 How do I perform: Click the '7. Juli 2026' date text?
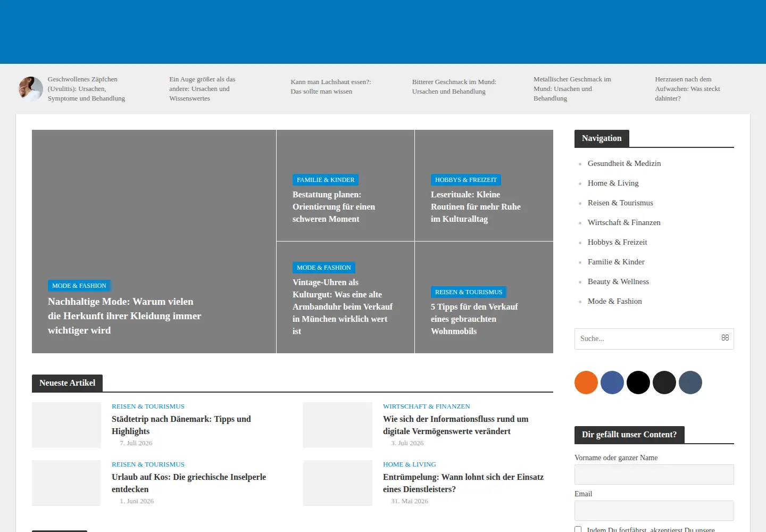[x=136, y=443]
